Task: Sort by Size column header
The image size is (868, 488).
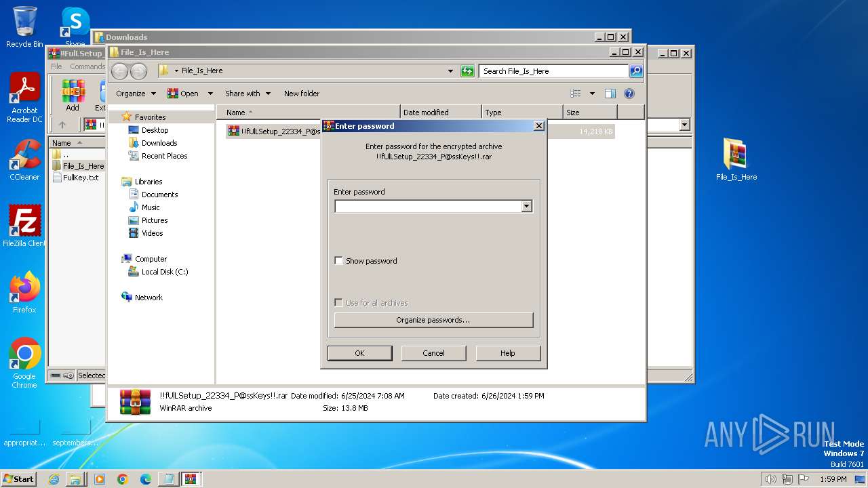Action: [590, 113]
